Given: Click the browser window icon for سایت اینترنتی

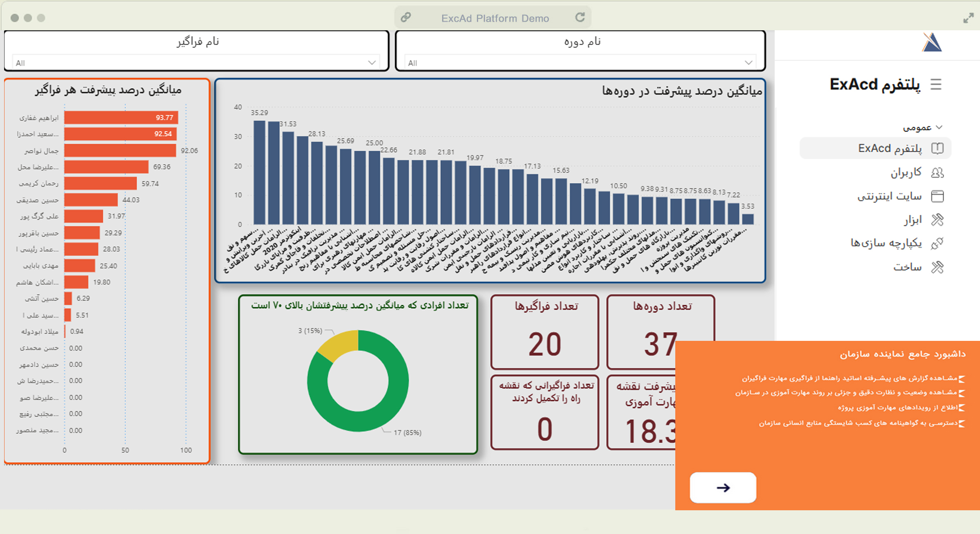Looking at the screenshot, I should tap(937, 196).
